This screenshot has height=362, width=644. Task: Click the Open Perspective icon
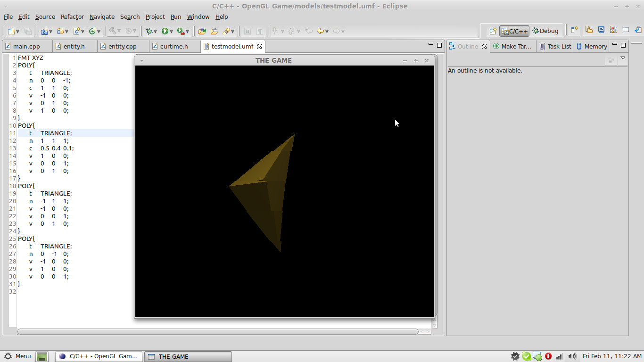[x=493, y=31]
